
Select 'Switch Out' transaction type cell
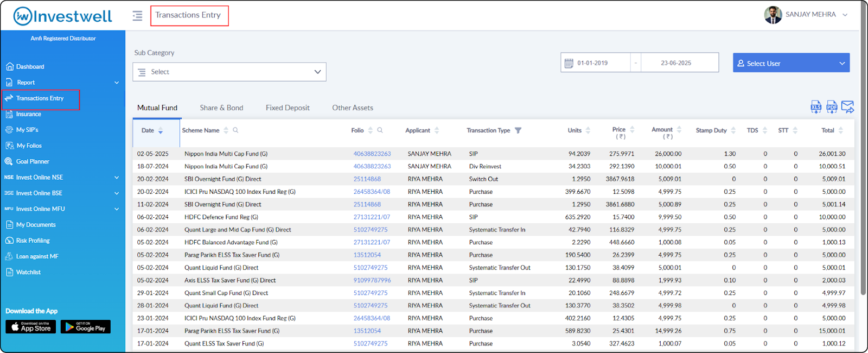[x=483, y=179]
